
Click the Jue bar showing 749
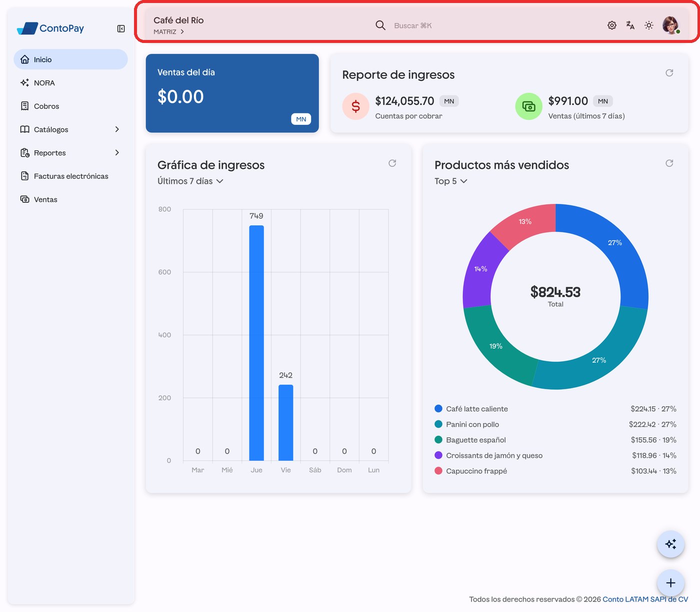256,343
